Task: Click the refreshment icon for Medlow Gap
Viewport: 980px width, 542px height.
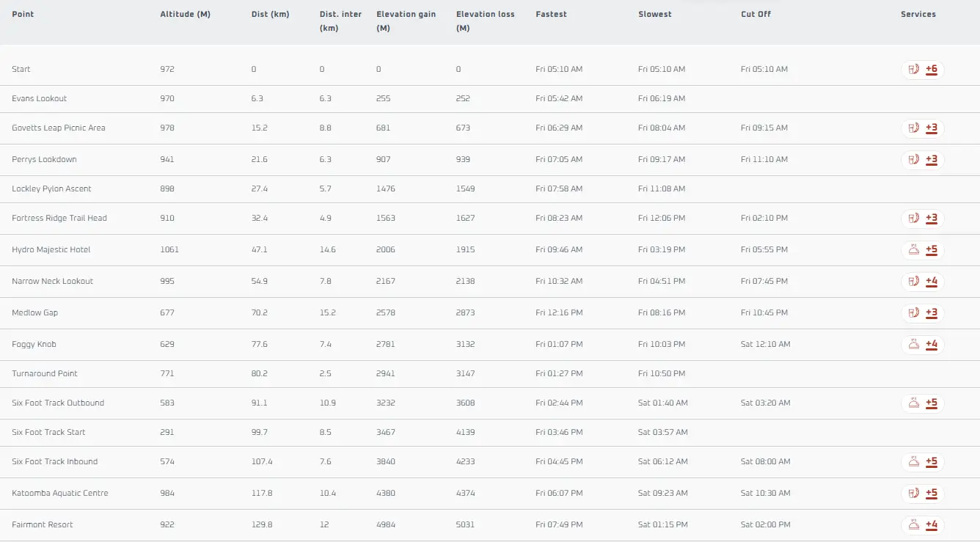Action: click(x=914, y=312)
